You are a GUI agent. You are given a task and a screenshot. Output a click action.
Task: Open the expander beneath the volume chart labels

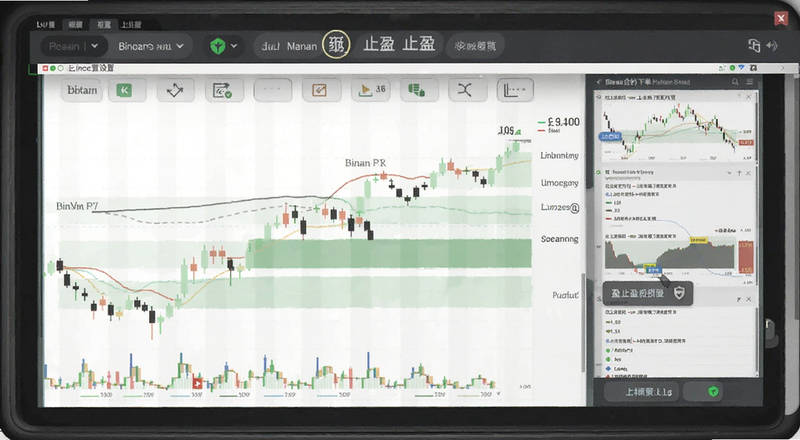[498, 394]
